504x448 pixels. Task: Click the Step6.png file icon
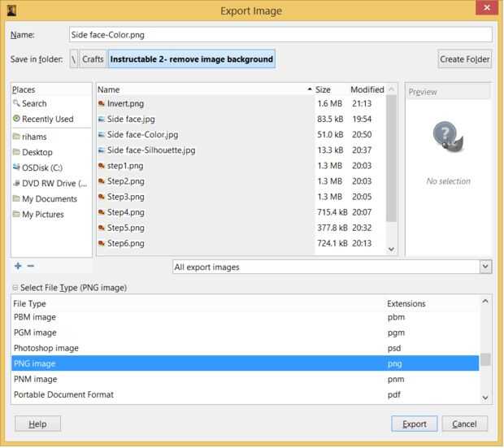tap(102, 243)
